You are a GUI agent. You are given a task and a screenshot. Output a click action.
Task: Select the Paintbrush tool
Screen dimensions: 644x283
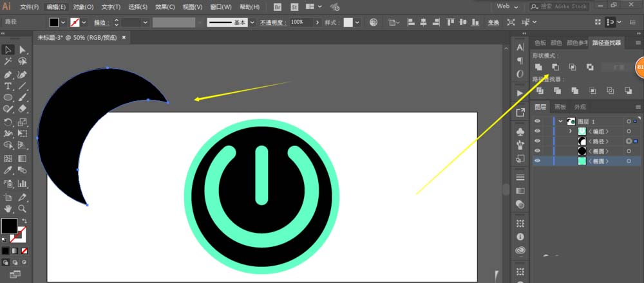22,98
